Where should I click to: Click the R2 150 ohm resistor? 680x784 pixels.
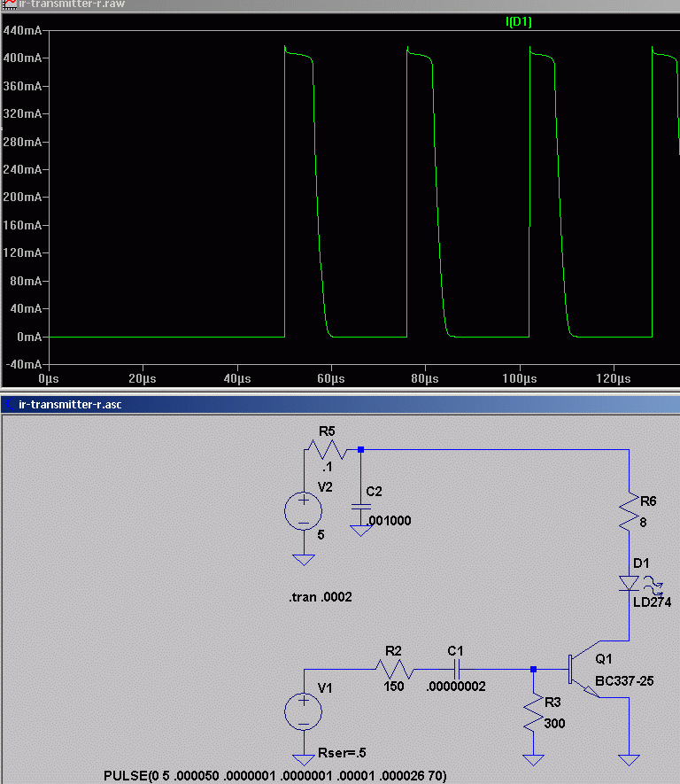[394, 669]
